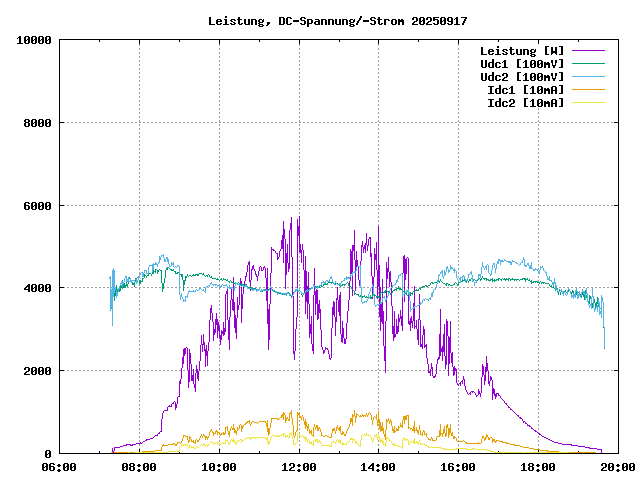Screen dimensions: 640x480
Task: Click the 'Idc1 [10mA]' legend label
Action: (525, 90)
